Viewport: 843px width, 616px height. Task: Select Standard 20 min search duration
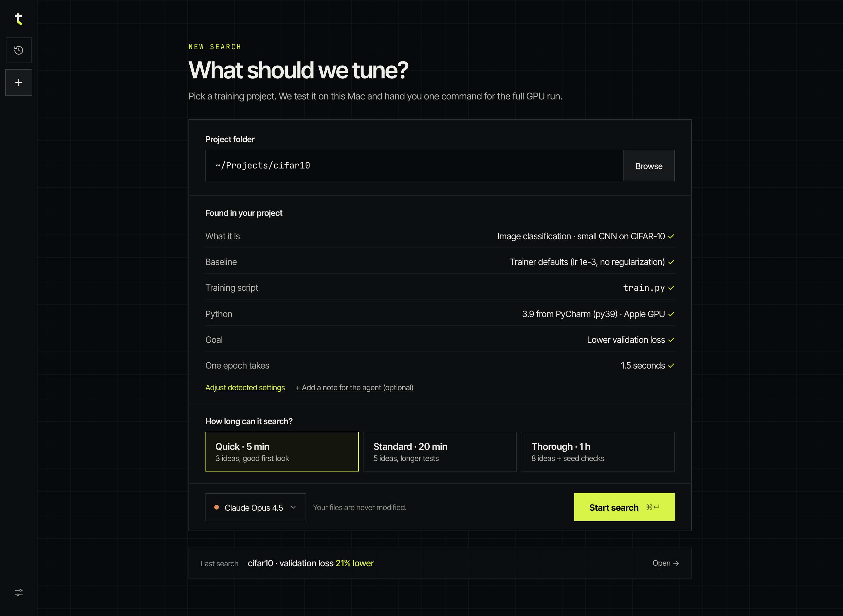click(440, 452)
